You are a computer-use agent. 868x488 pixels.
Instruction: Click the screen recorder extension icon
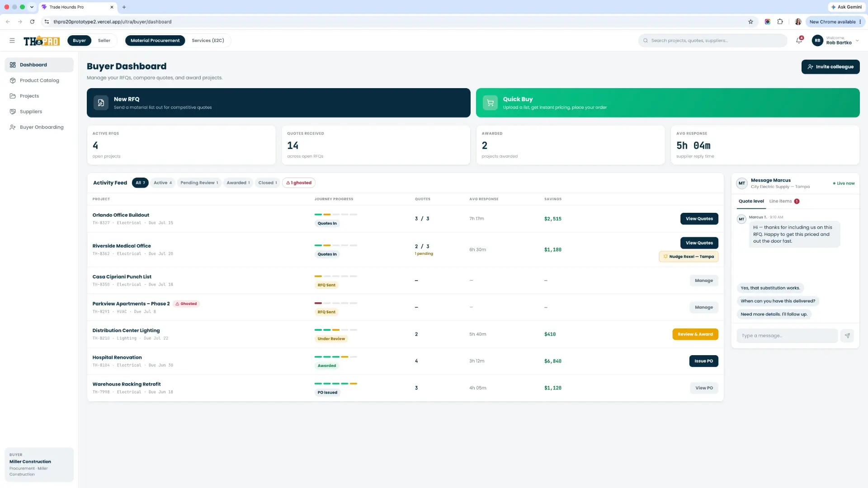[767, 22]
